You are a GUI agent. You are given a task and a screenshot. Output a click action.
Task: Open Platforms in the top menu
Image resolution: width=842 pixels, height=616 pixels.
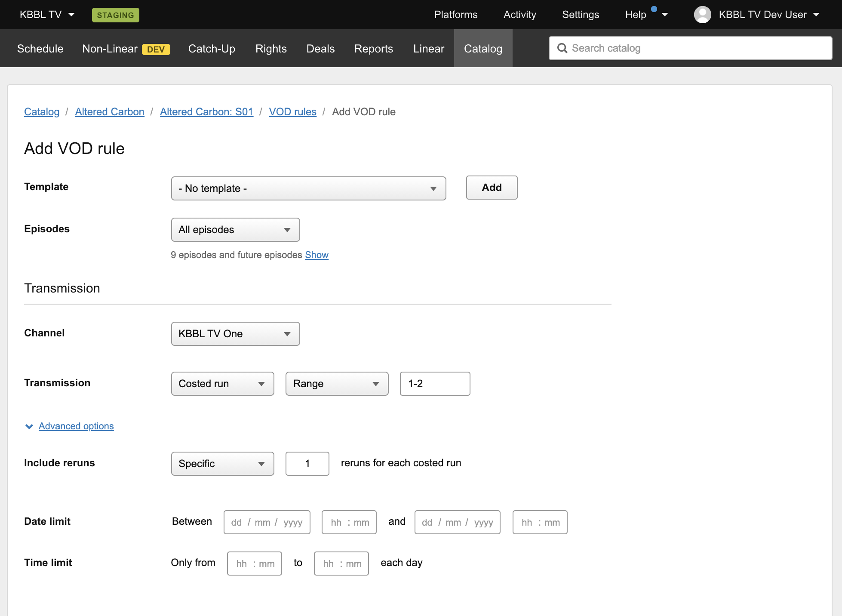click(455, 15)
